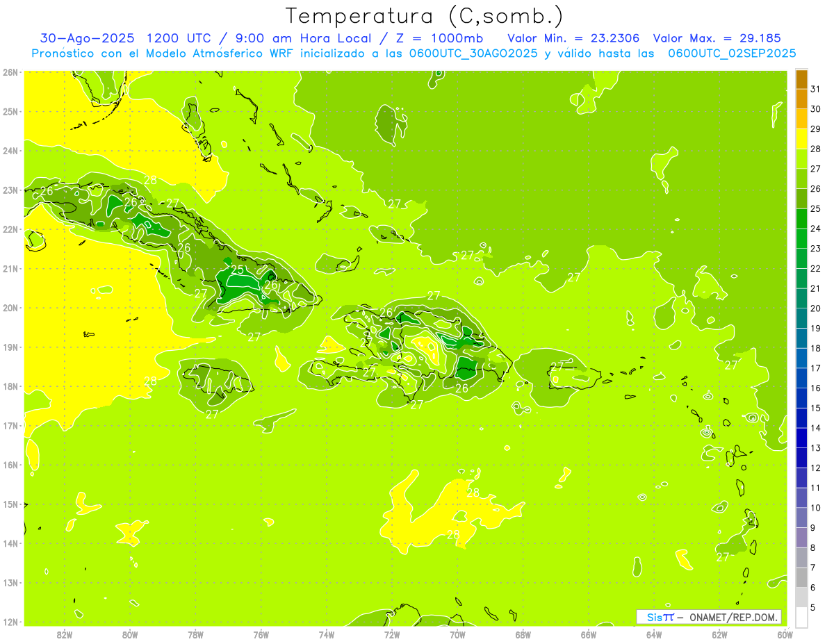Click the legend value label 15
The height and width of the screenshot is (644, 834).
[816, 408]
